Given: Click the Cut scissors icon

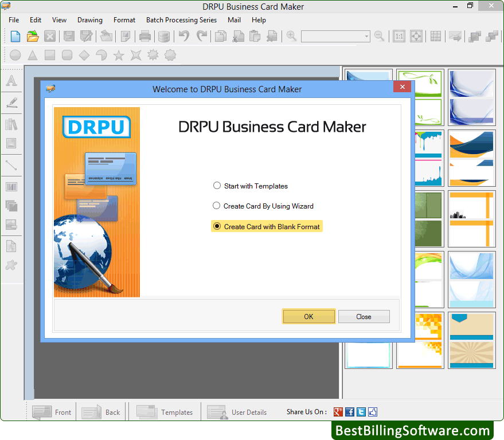Looking at the screenshot, I should tap(238, 36).
